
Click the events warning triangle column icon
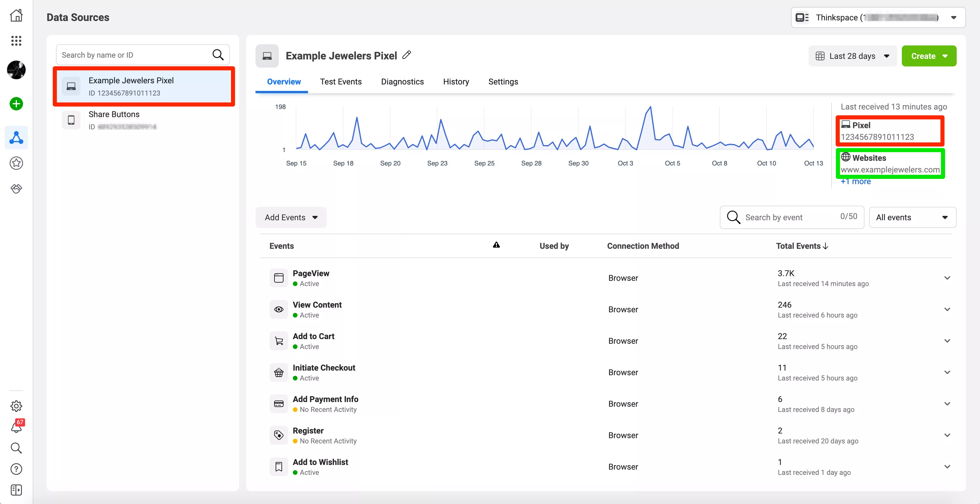(496, 245)
